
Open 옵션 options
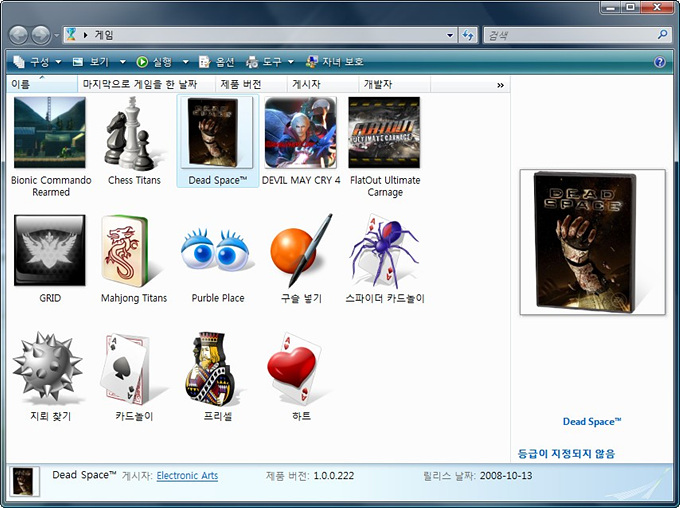(216, 62)
